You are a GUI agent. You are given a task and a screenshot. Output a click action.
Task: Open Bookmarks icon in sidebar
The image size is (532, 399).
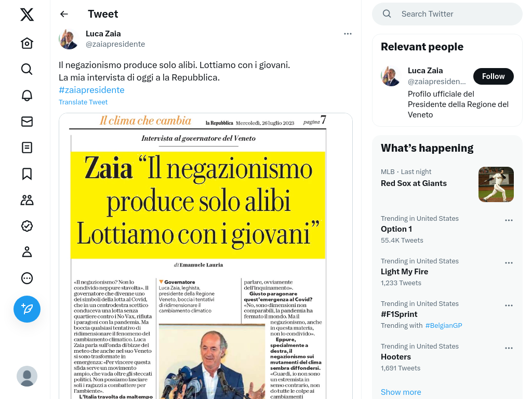pyautogui.click(x=27, y=174)
